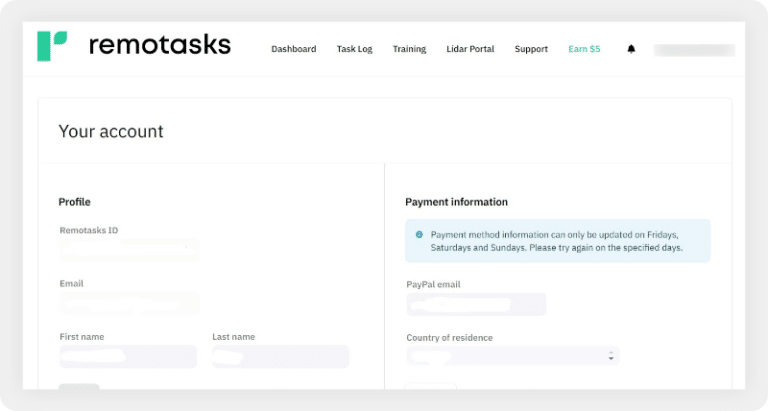Click the info icon in payment notice
This screenshot has width=768, height=411.
[x=419, y=234]
